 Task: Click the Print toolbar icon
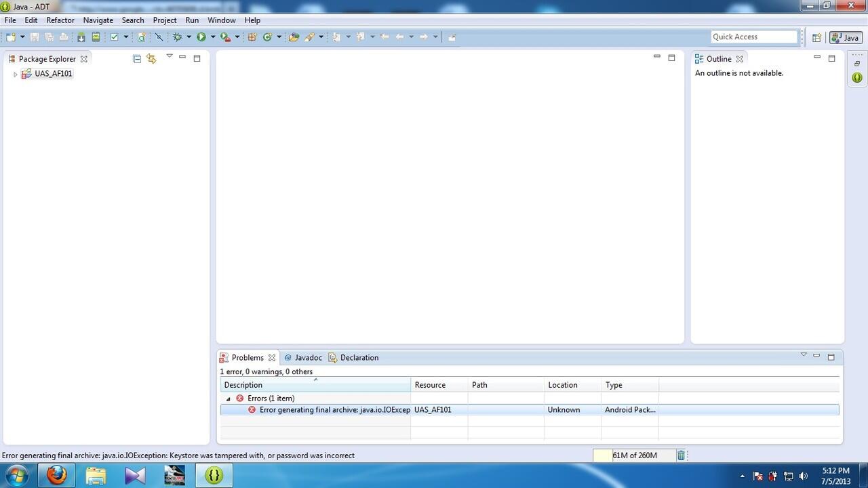(x=64, y=37)
